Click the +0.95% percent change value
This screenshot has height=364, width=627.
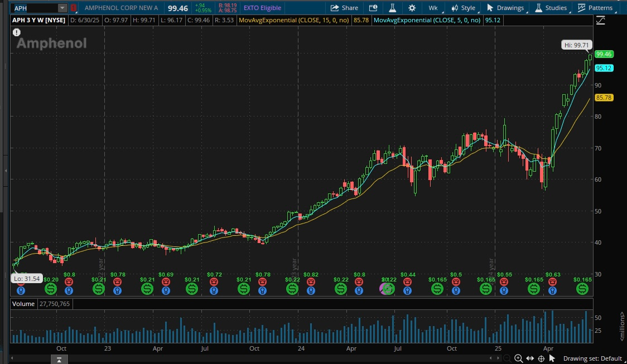coord(203,11)
